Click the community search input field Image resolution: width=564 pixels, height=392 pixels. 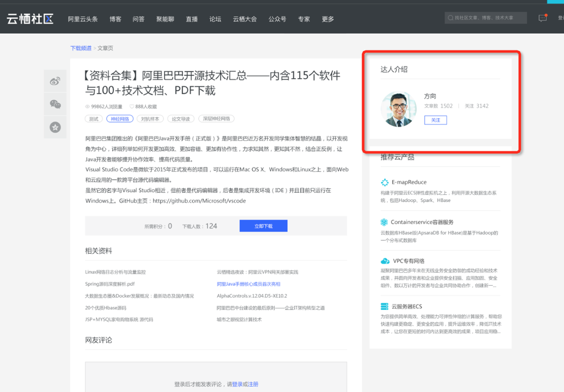click(486, 18)
